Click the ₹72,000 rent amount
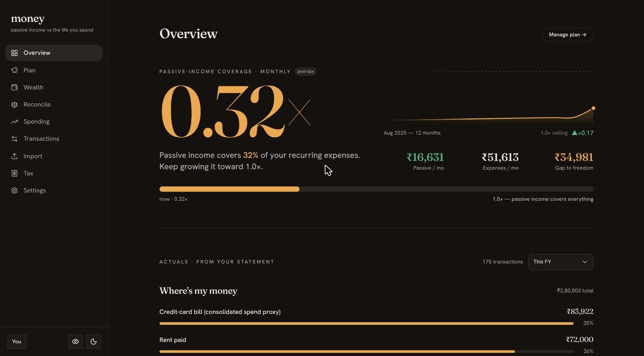The height and width of the screenshot is (356, 644). [x=580, y=340]
